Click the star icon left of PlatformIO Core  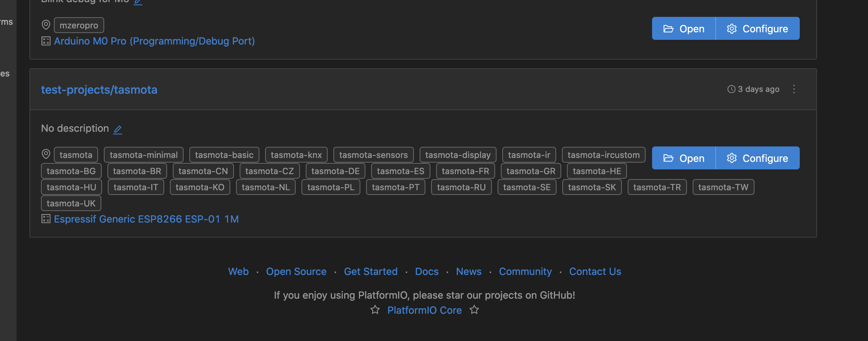375,309
